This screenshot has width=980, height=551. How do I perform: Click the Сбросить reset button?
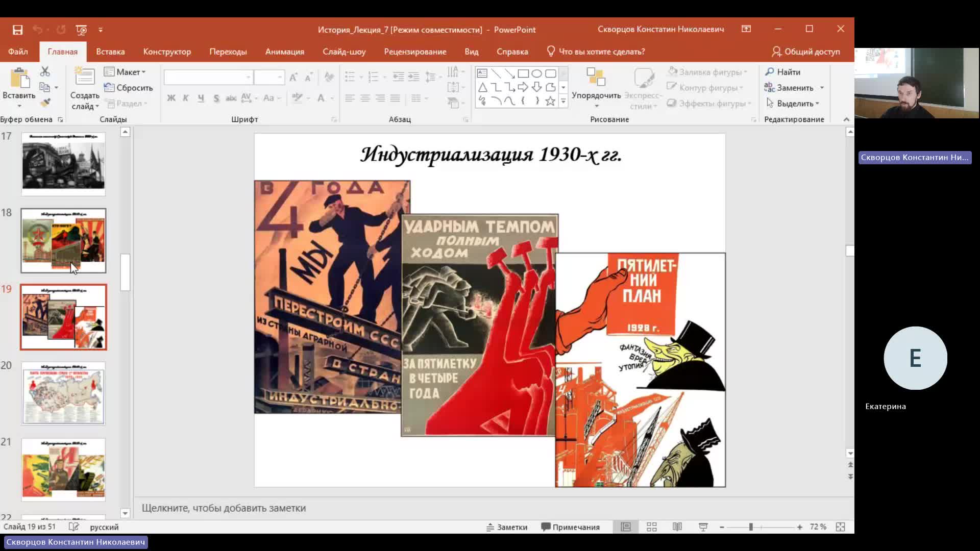point(129,88)
